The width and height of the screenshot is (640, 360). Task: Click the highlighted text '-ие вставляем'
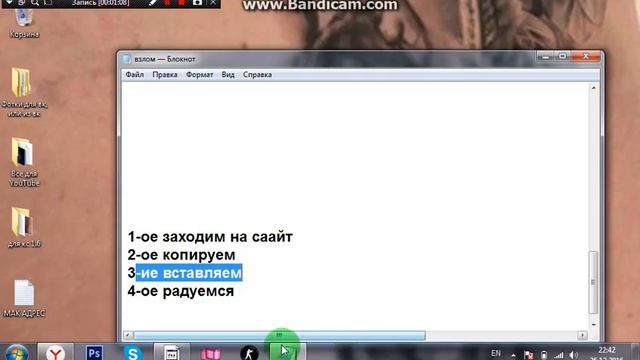coord(189,273)
